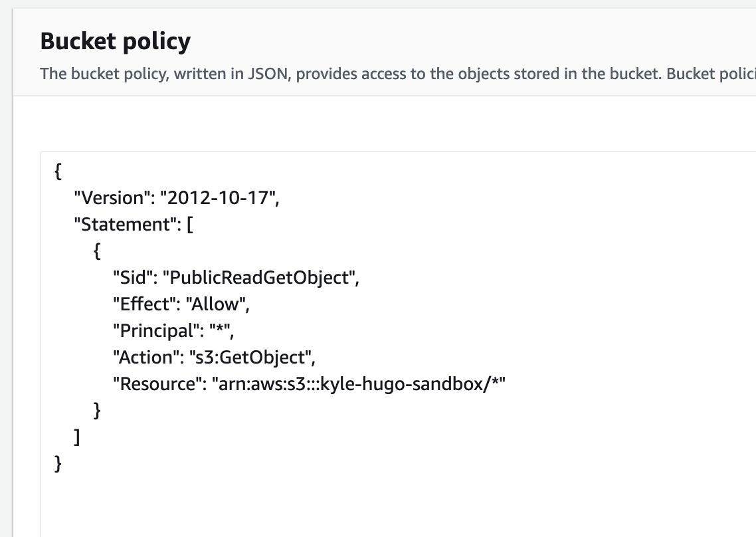
Task: Click the final closing brace of policy
Action: pos(58,464)
